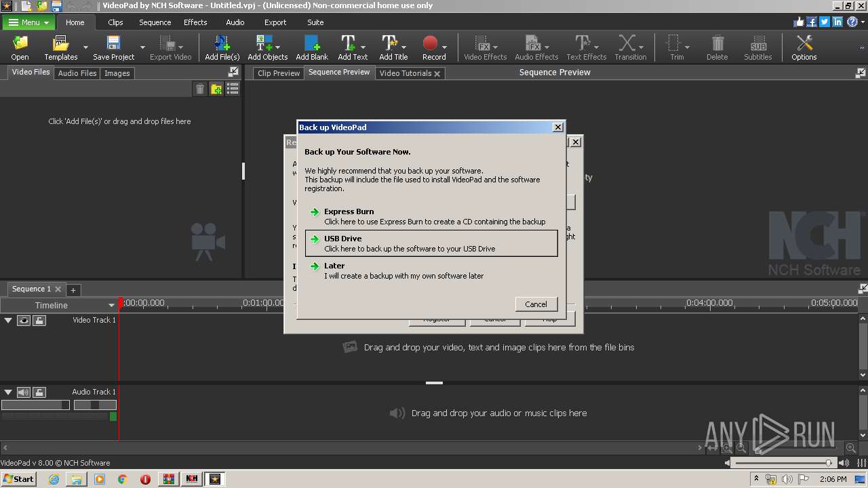Click the blue Help question mark icon

852,22
